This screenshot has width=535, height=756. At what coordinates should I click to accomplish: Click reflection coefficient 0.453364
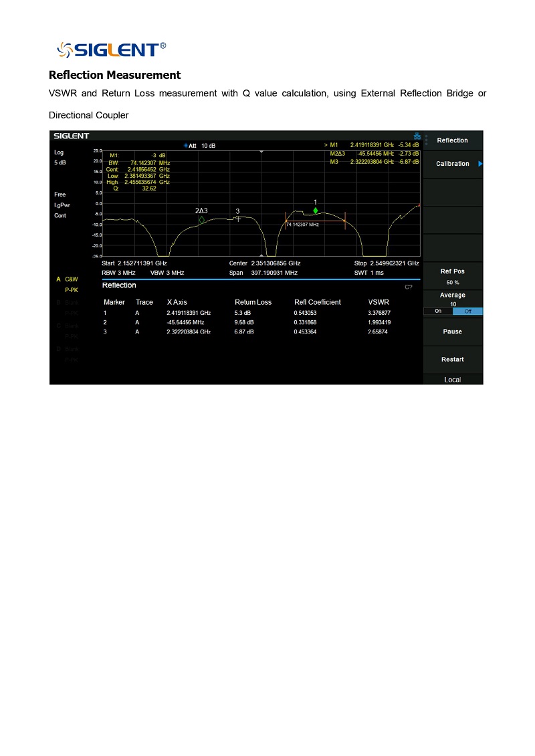pyautogui.click(x=306, y=332)
